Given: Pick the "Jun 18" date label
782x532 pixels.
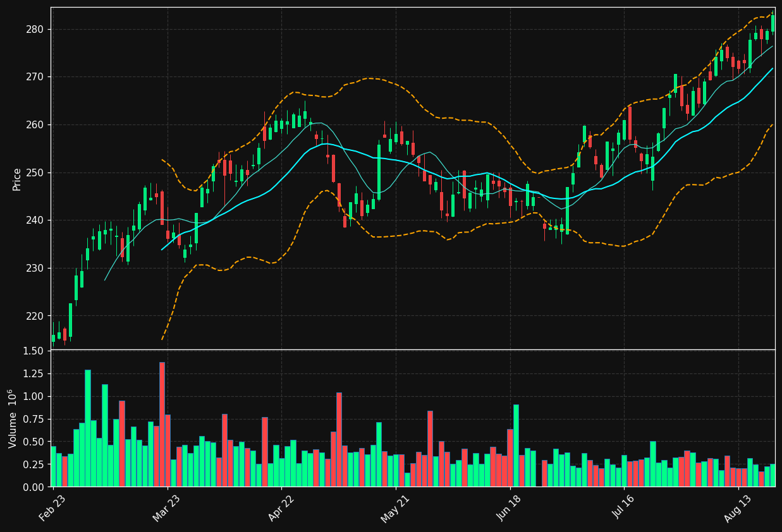Looking at the screenshot, I should click(x=509, y=508).
